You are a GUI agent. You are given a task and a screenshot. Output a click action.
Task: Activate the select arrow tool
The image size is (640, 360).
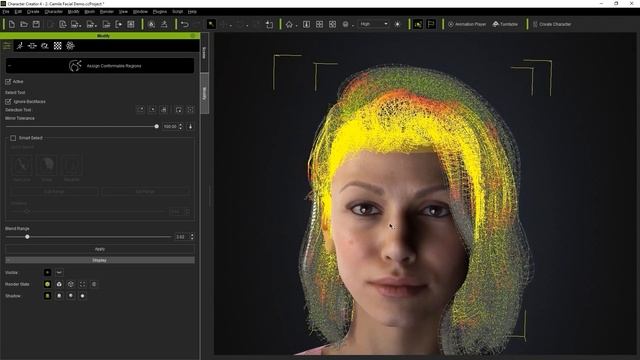(x=211, y=24)
